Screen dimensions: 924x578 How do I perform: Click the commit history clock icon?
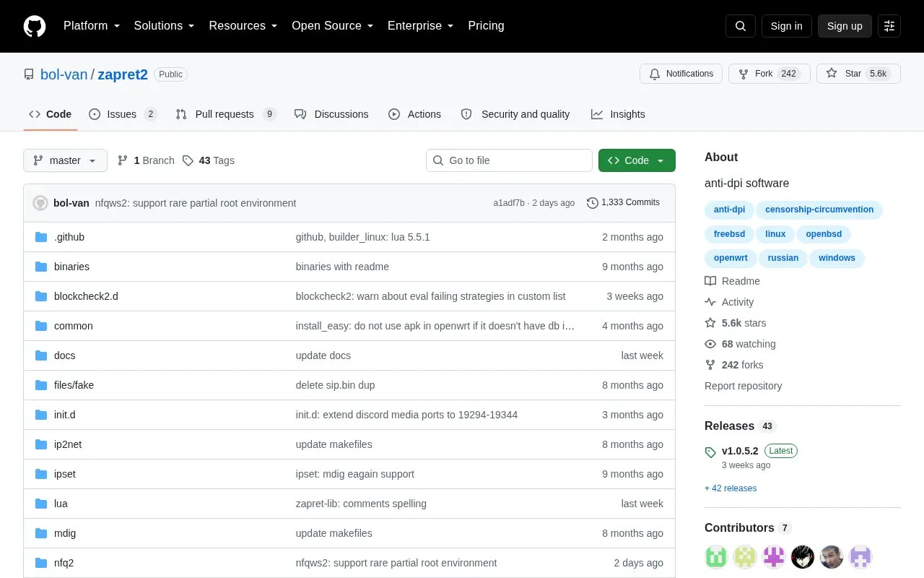(593, 203)
